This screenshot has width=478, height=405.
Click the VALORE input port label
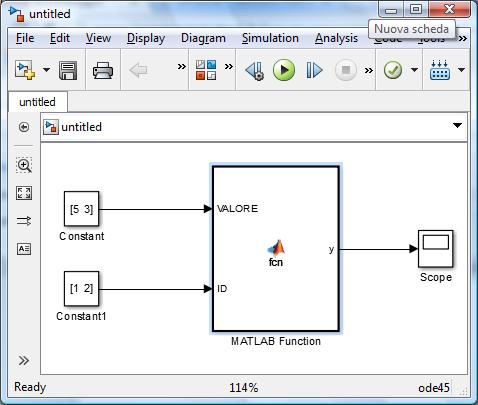237,209
